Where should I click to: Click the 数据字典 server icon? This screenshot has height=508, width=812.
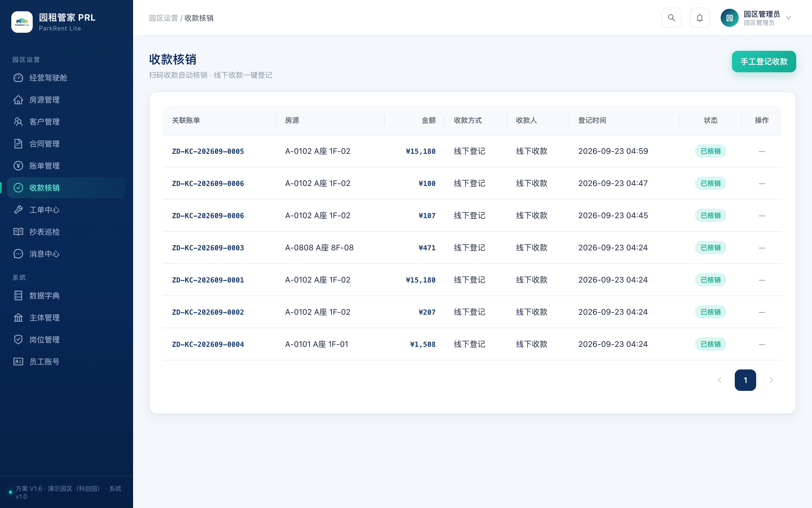(x=18, y=296)
